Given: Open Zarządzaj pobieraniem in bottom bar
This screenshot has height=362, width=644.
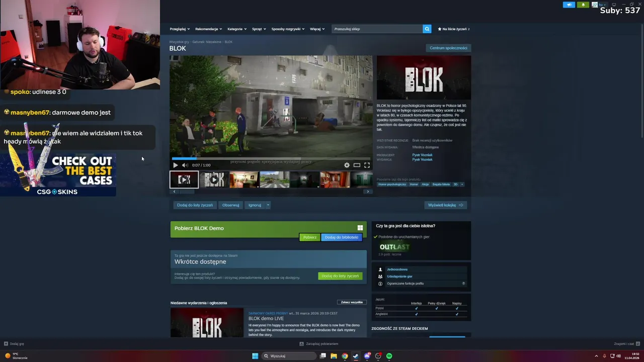Looking at the screenshot, I should point(319,344).
